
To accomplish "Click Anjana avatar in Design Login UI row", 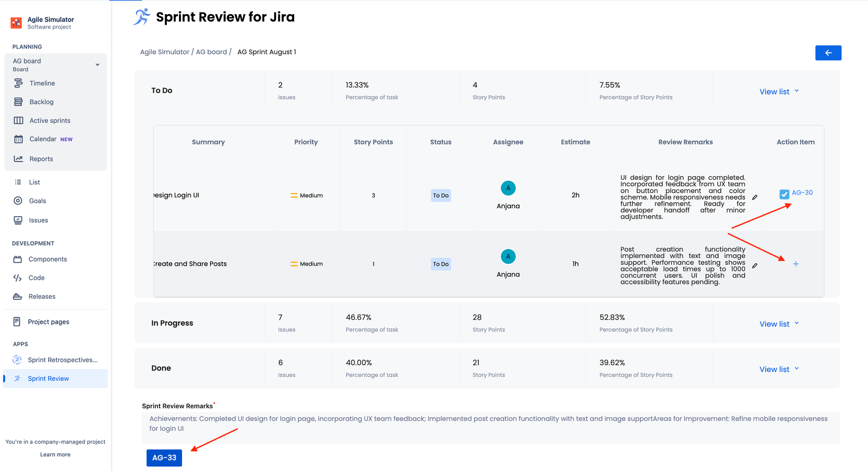I will (508, 188).
